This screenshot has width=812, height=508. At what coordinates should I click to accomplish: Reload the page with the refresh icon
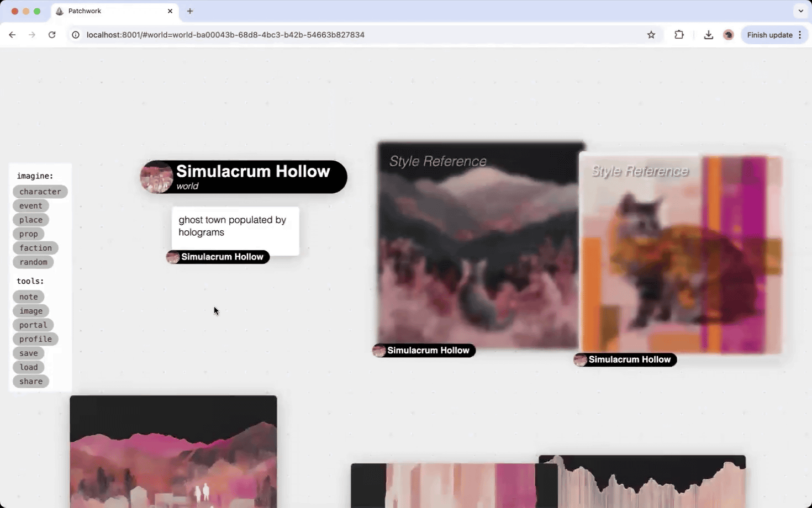coord(52,34)
